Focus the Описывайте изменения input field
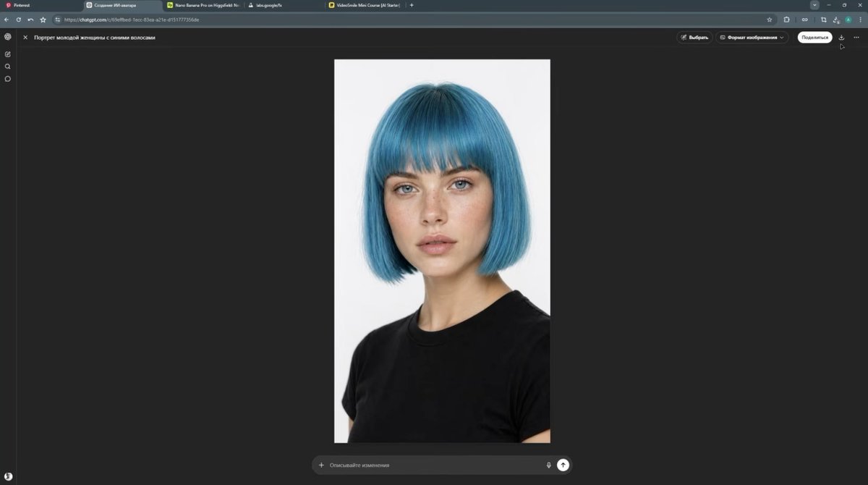Image resolution: width=868 pixels, height=485 pixels. (434, 465)
